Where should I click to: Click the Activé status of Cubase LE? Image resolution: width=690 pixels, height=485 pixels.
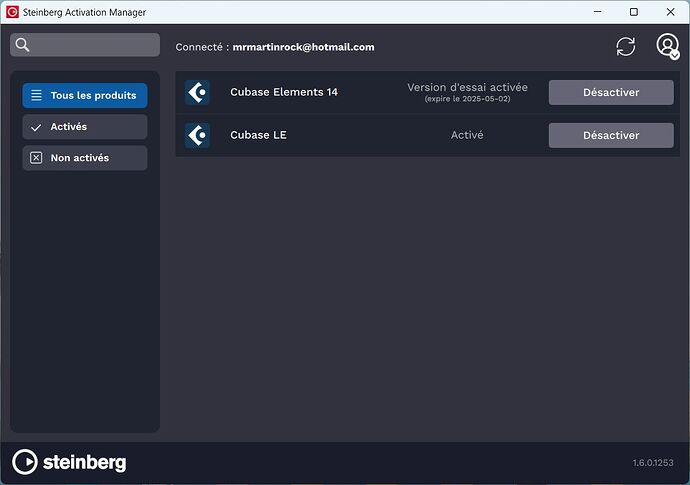pos(467,135)
